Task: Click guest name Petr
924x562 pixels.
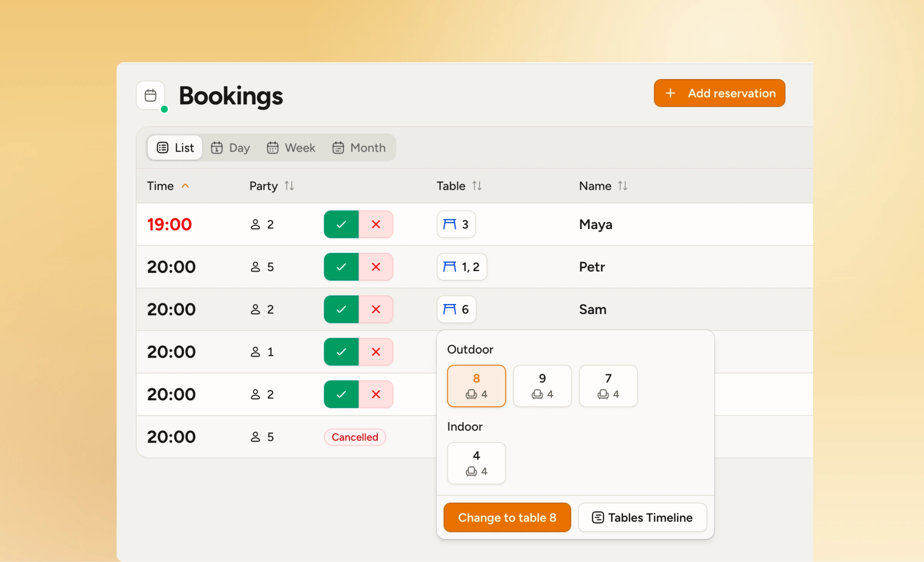Action: [x=592, y=267]
